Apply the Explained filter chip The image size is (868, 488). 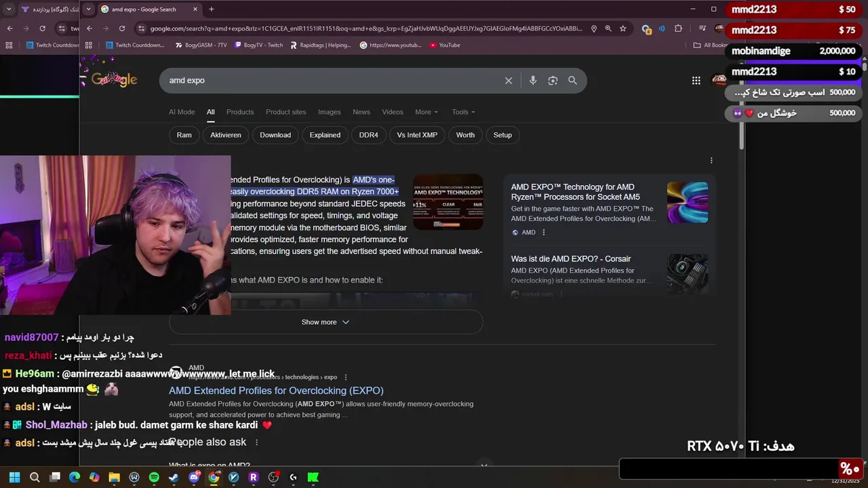click(325, 135)
